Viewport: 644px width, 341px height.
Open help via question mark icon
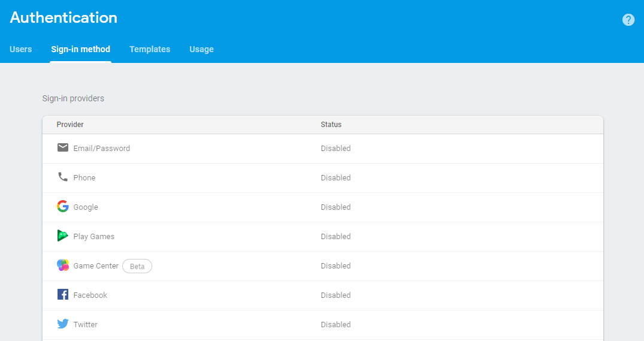coord(628,20)
